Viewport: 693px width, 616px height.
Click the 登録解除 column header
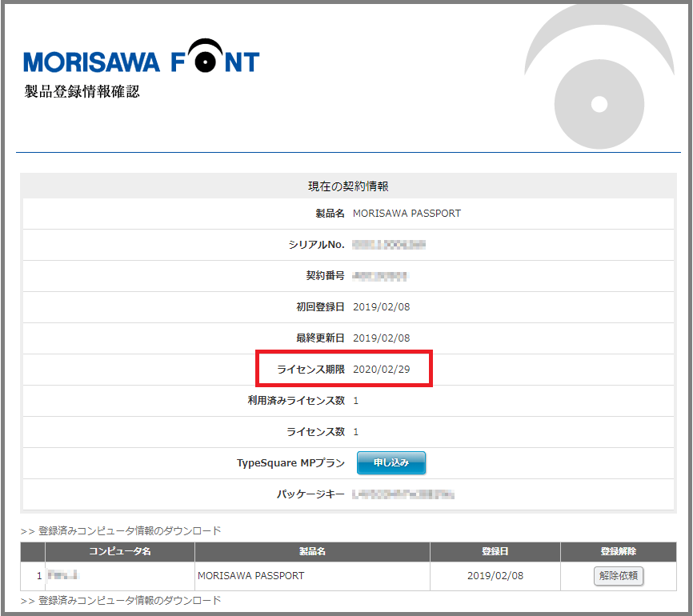pyautogui.click(x=619, y=551)
